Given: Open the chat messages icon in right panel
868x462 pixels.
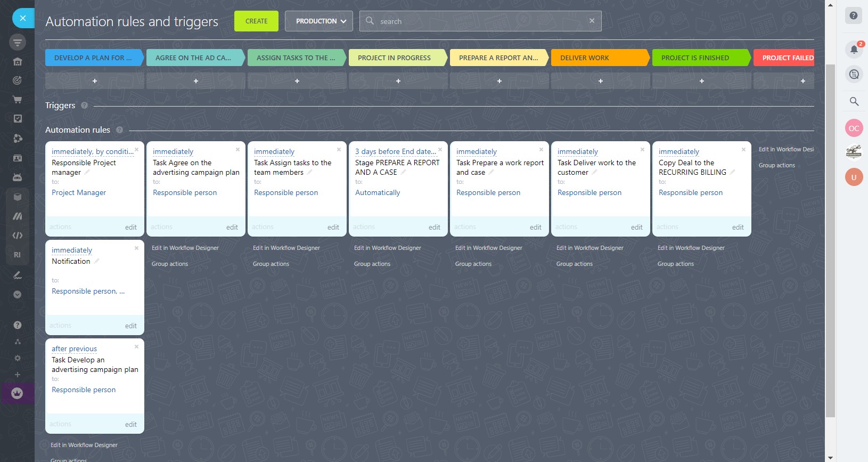Looking at the screenshot, I should click(x=854, y=74).
